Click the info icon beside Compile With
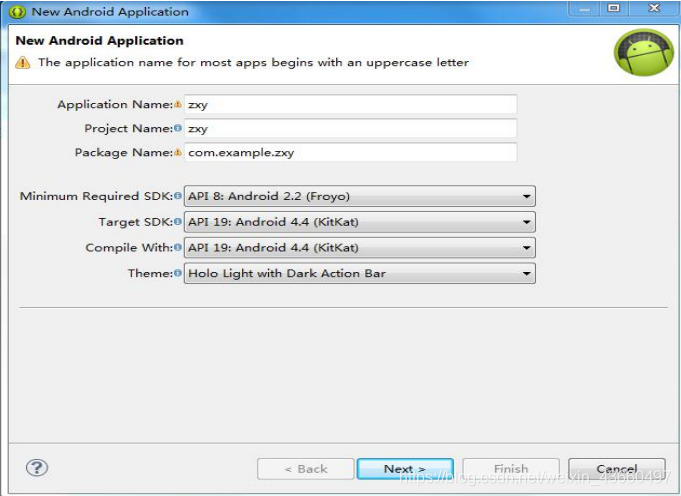 tap(178, 247)
